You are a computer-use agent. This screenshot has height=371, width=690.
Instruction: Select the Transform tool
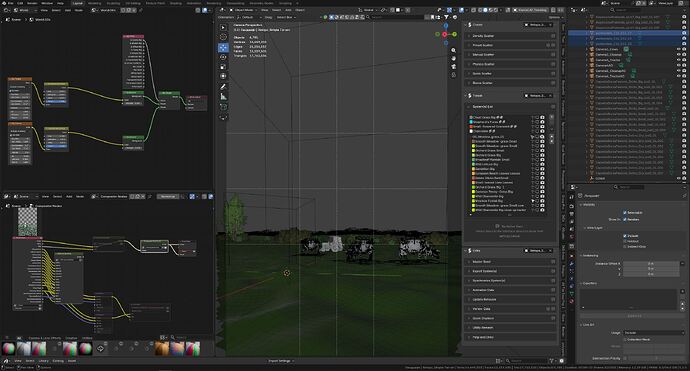(x=223, y=77)
